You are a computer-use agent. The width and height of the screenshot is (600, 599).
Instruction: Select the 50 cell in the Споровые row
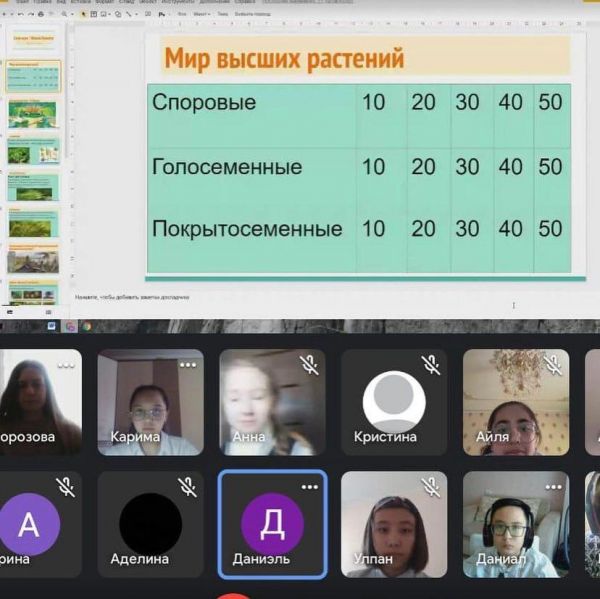pyautogui.click(x=550, y=102)
